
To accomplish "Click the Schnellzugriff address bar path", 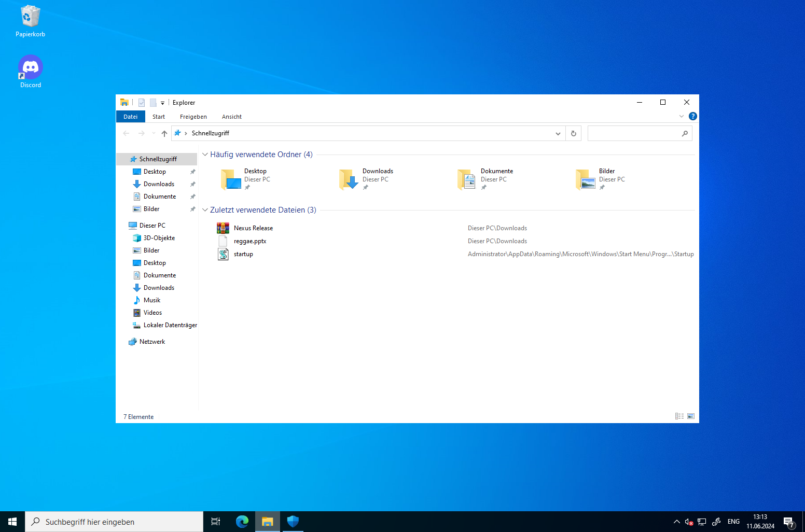I will pyautogui.click(x=211, y=133).
